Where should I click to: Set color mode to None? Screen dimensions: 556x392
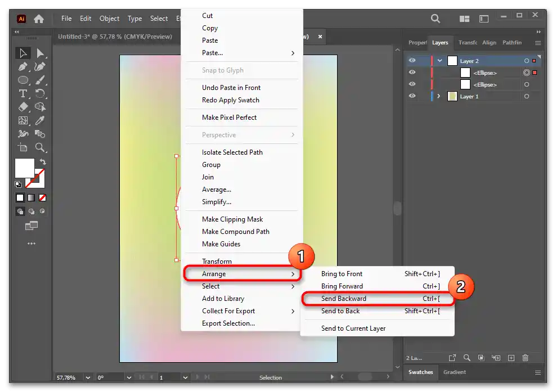(43, 198)
